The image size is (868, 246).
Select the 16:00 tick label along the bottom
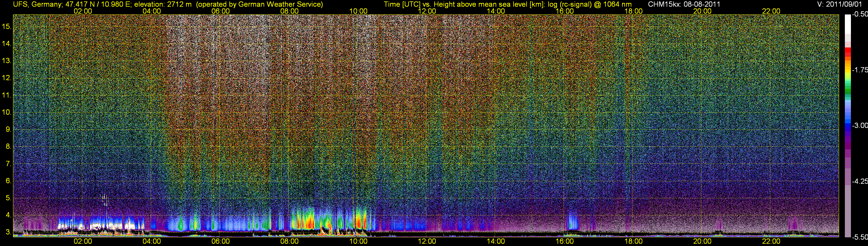(x=564, y=241)
